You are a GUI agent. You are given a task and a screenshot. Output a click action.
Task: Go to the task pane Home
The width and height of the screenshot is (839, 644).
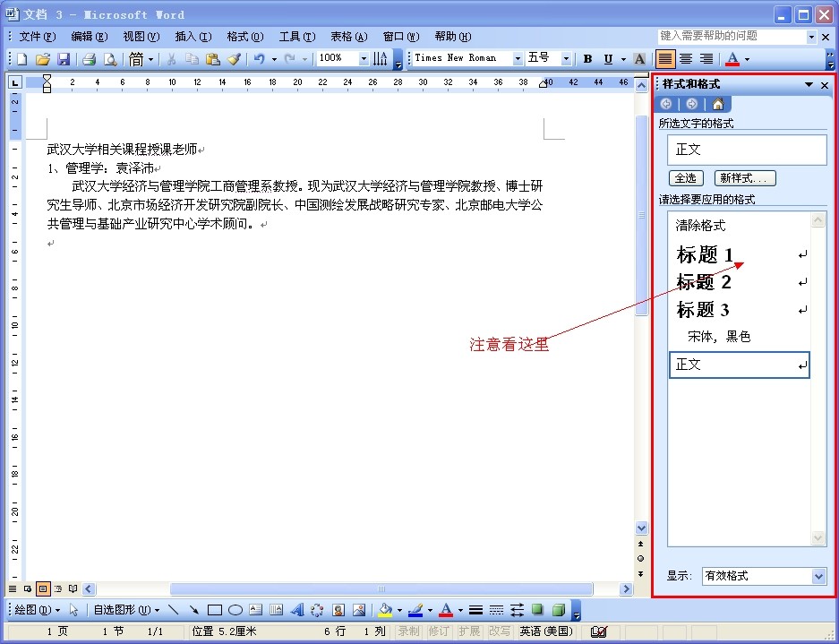[x=717, y=104]
